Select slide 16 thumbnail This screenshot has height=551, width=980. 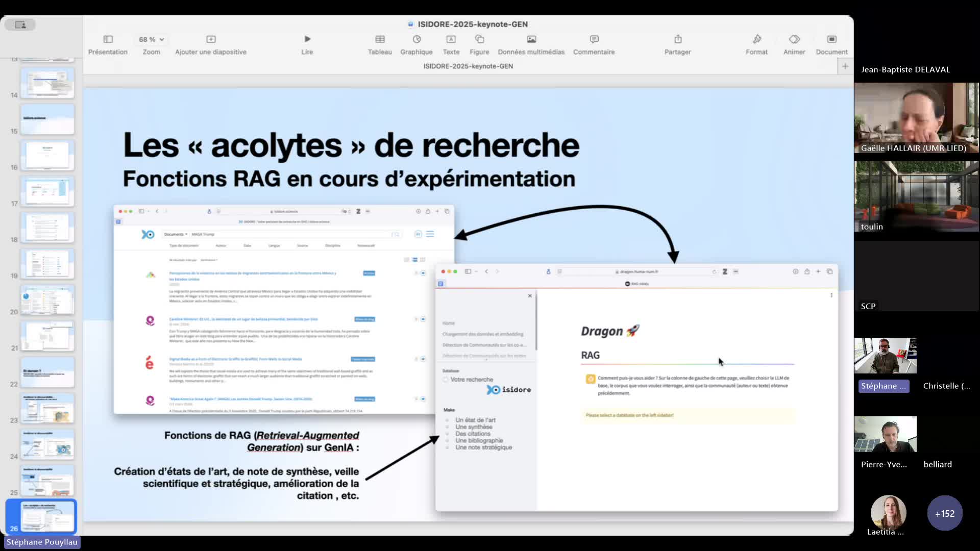pos(47,156)
